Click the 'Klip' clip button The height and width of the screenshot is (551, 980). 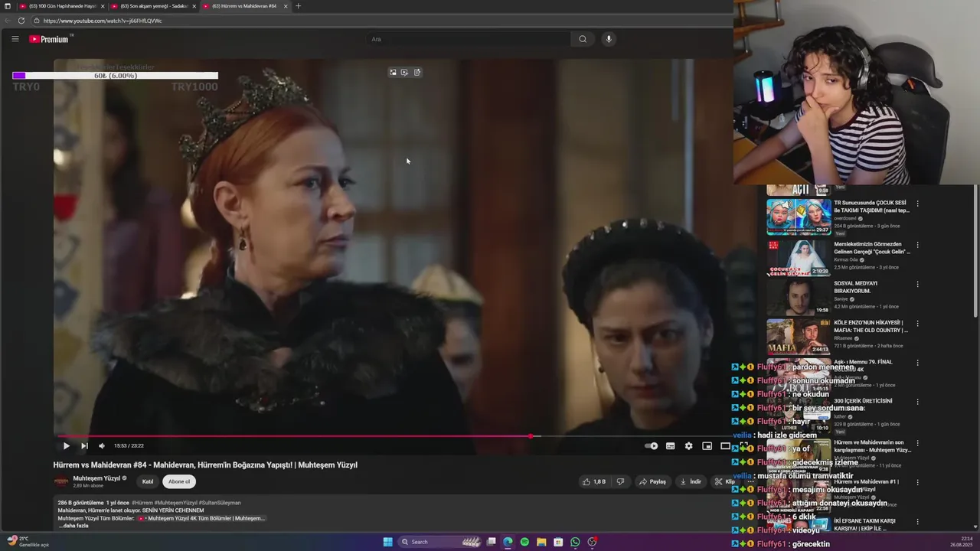click(724, 481)
